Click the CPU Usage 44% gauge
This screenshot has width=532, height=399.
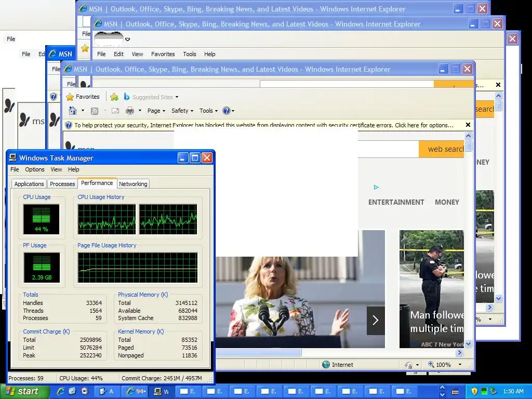pyautogui.click(x=42, y=219)
